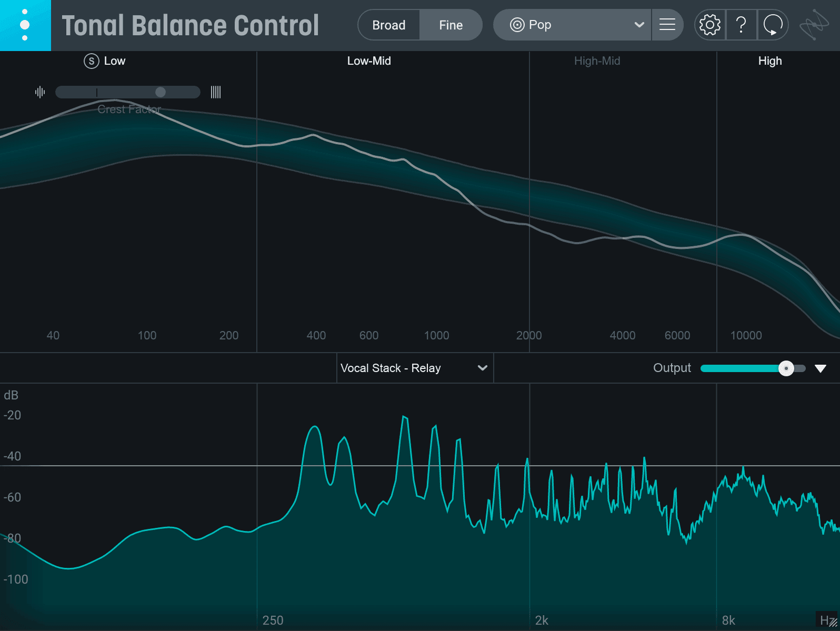The image size is (840, 631).
Task: Click the Output level slider knob
Action: click(x=786, y=368)
